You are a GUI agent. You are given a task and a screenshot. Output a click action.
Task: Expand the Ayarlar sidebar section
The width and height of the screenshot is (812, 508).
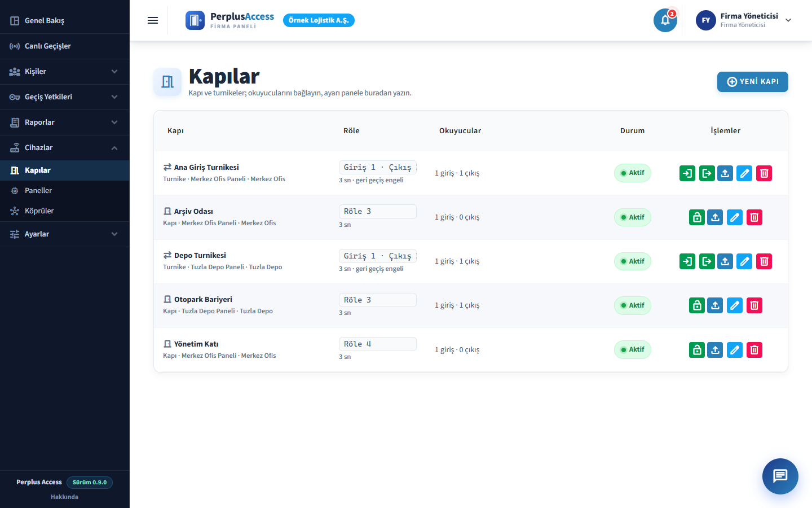pyautogui.click(x=65, y=234)
